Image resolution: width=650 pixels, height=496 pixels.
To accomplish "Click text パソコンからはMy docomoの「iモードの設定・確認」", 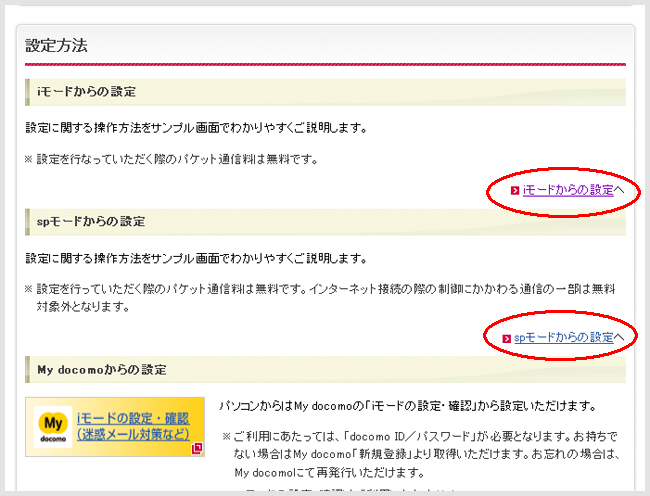I will coord(407,406).
